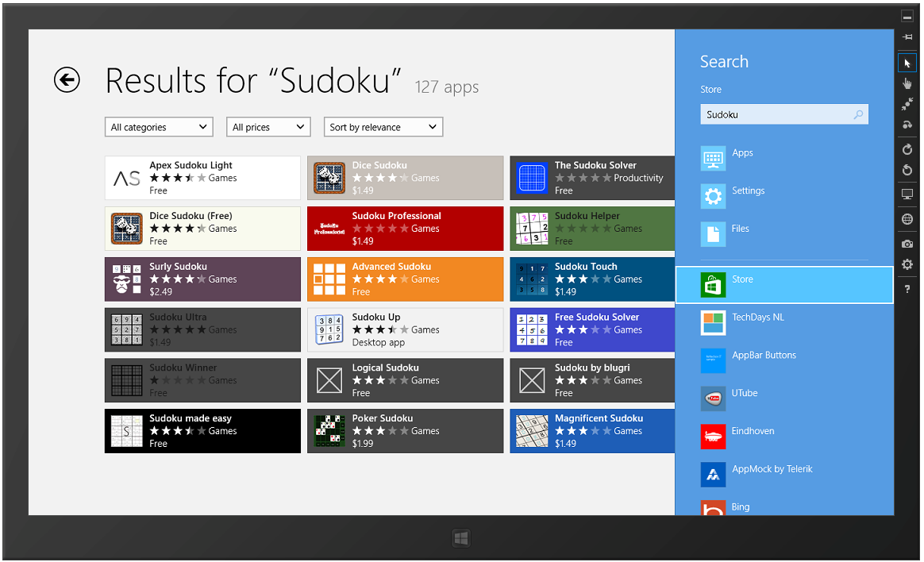Minimize the simulator window
This screenshot has width=924, height=562.
tap(907, 17)
